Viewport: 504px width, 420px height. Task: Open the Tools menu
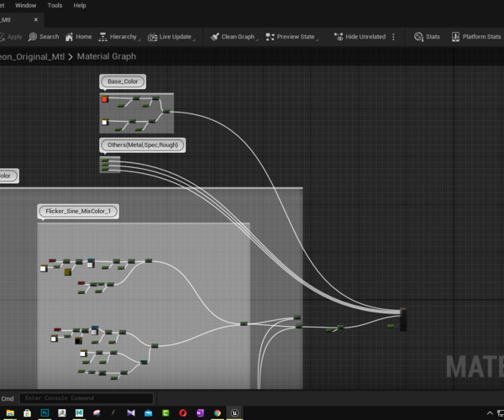point(55,6)
